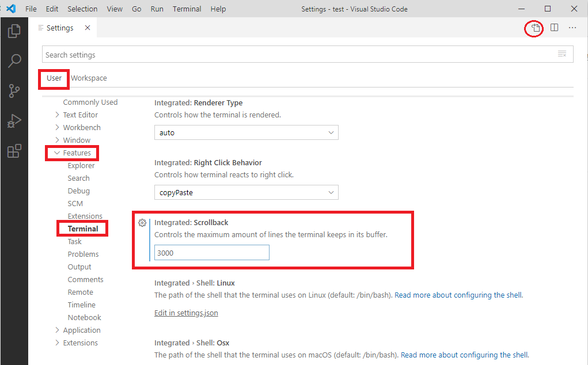This screenshot has width=588, height=365.
Task: Open the View menu
Action: tap(115, 9)
